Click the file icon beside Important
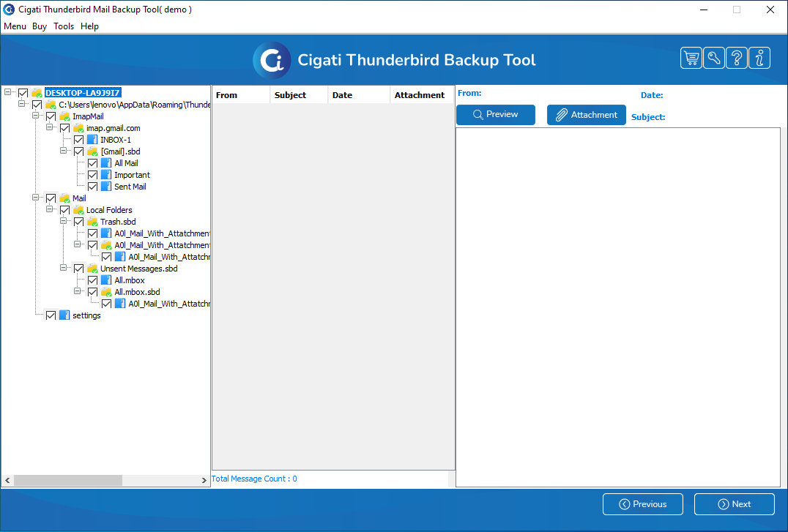The width and height of the screenshot is (788, 532). [x=106, y=175]
